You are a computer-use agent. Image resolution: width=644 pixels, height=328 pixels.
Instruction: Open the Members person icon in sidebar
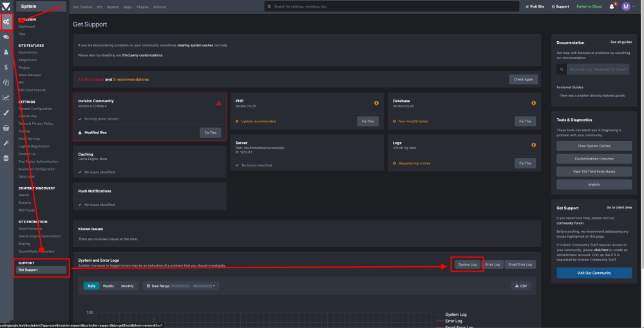(6, 52)
